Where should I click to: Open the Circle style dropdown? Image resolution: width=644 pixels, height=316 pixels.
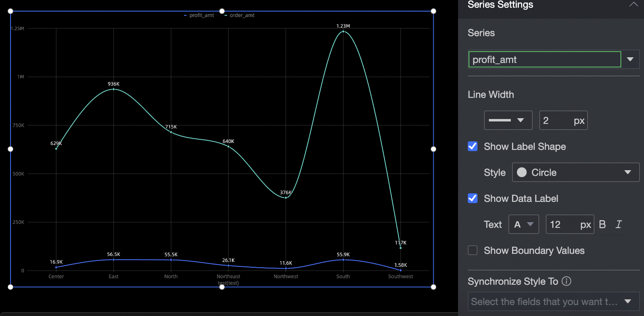click(x=576, y=172)
